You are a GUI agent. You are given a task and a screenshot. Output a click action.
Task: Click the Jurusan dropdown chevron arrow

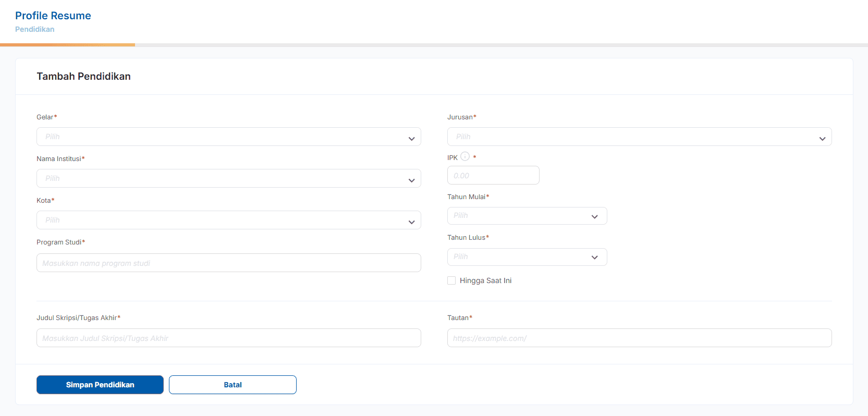point(822,139)
